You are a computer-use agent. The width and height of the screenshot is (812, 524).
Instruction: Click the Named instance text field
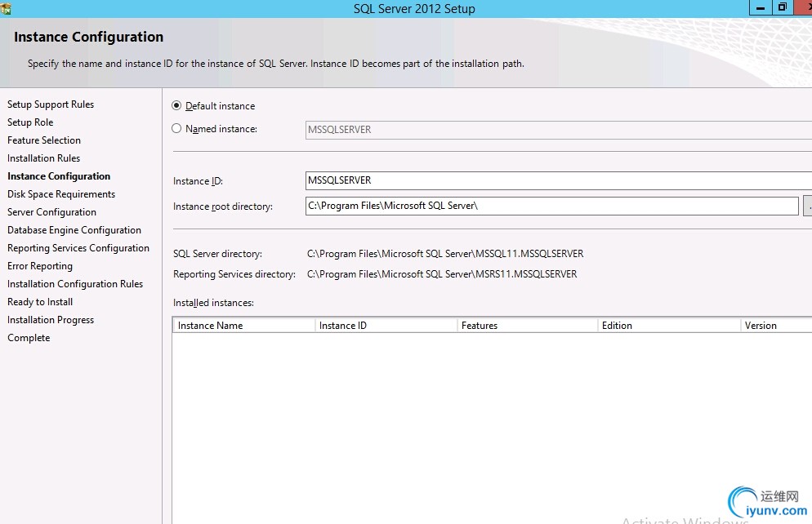(559, 129)
